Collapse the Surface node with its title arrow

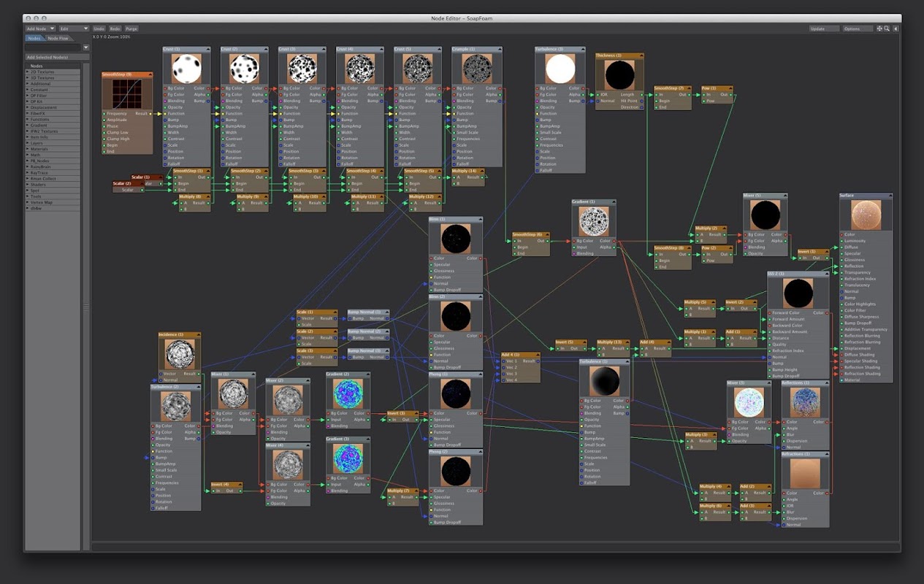pos(890,196)
